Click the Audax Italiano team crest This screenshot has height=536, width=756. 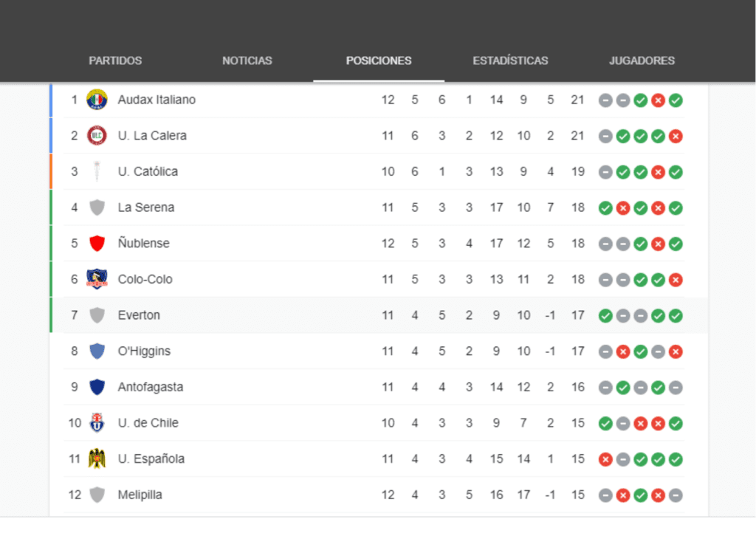click(x=97, y=100)
